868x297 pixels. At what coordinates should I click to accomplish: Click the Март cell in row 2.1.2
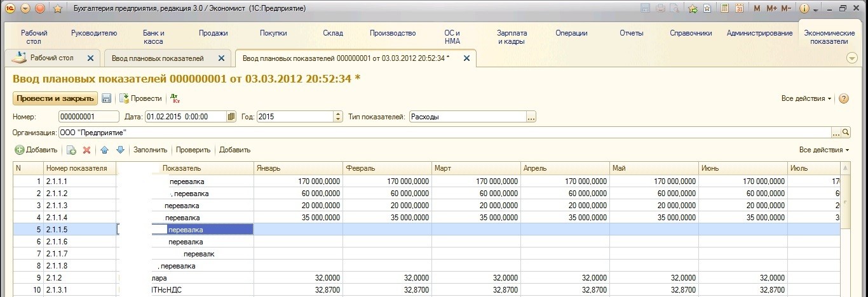pyautogui.click(x=476, y=277)
